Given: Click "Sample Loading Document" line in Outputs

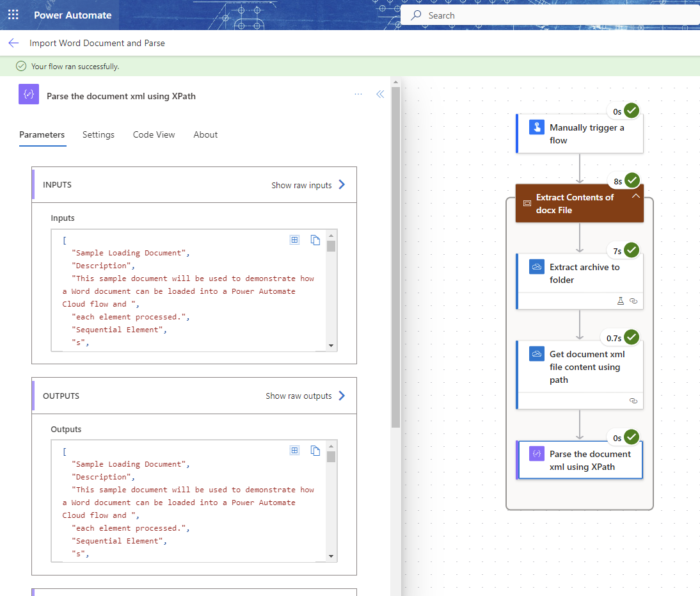Looking at the screenshot, I should (x=130, y=464).
